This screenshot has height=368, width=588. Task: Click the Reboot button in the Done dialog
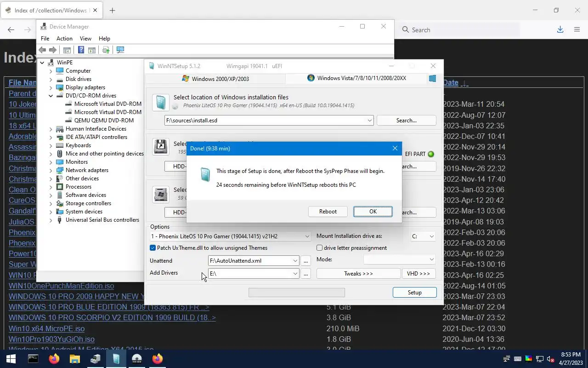[x=328, y=212]
